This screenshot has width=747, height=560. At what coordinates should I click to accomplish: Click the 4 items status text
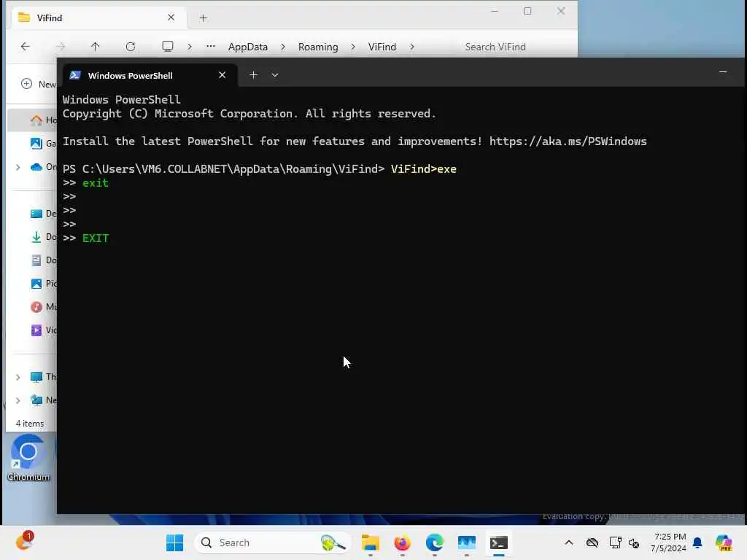(x=29, y=424)
